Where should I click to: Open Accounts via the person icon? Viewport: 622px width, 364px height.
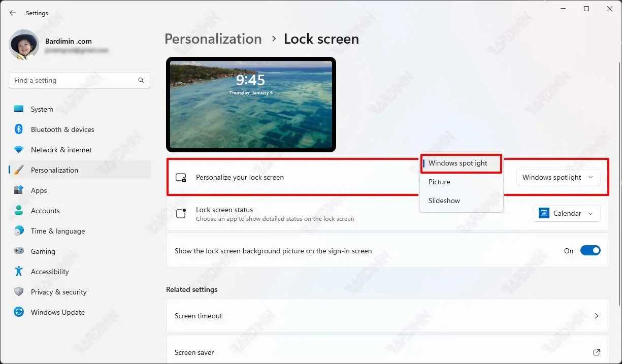[19, 211]
